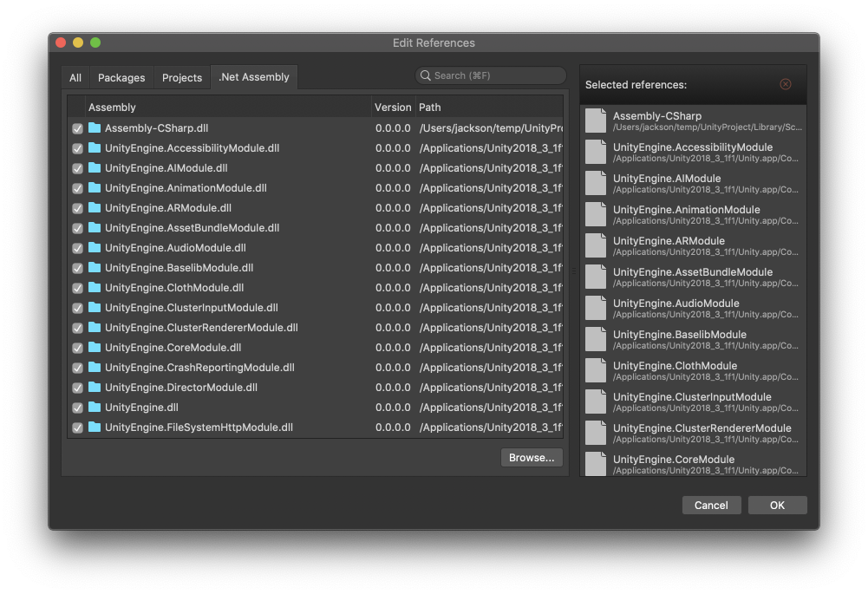Click the folder icon of UnityEngine.ARModule.dll
The width and height of the screenshot is (868, 594).
[95, 207]
